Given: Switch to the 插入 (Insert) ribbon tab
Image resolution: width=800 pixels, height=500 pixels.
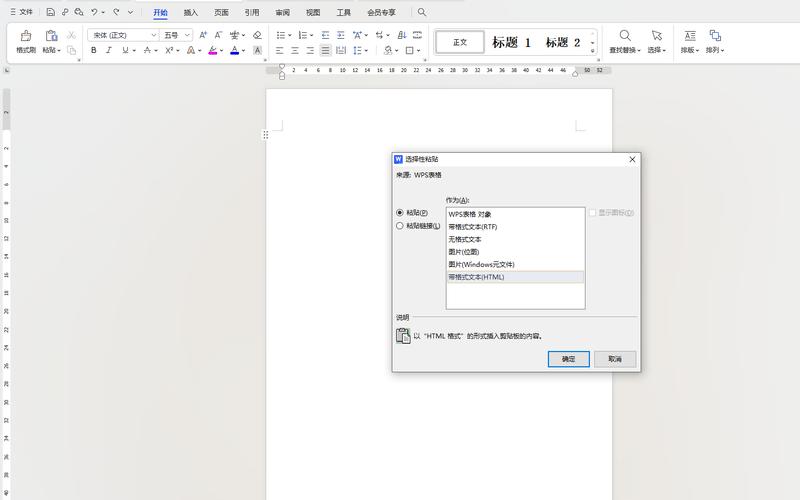Looking at the screenshot, I should tap(191, 13).
